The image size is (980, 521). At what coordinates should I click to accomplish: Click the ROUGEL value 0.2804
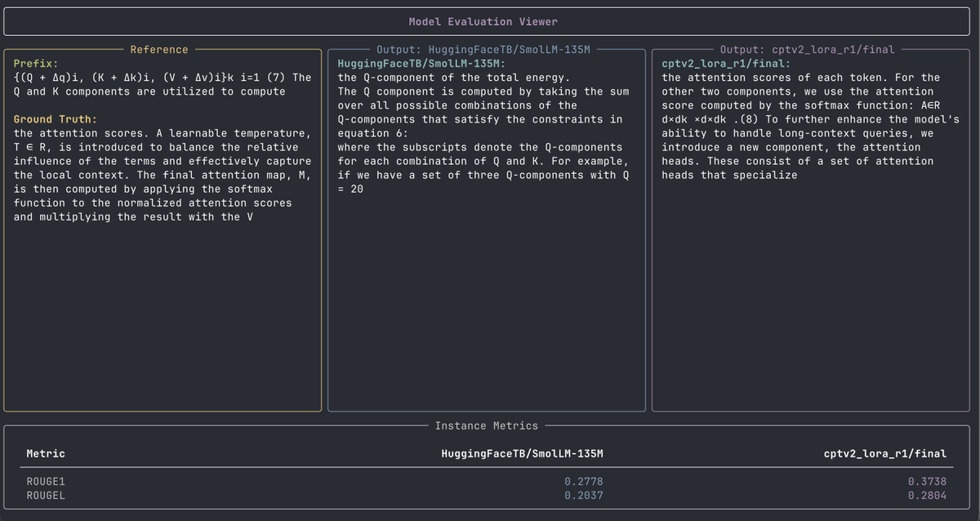point(928,495)
